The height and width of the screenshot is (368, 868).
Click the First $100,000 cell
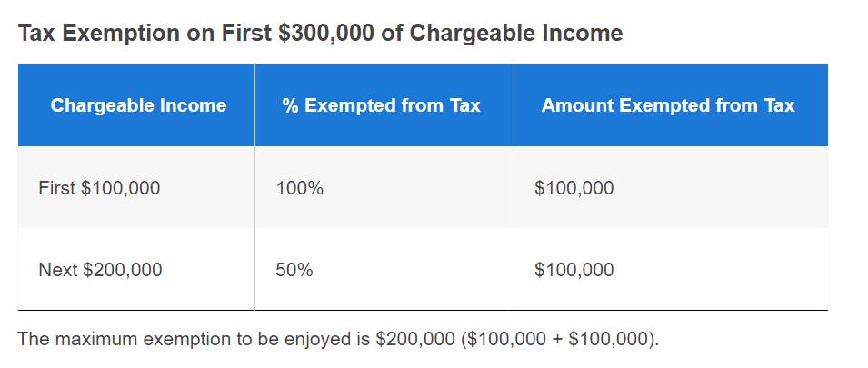point(99,188)
